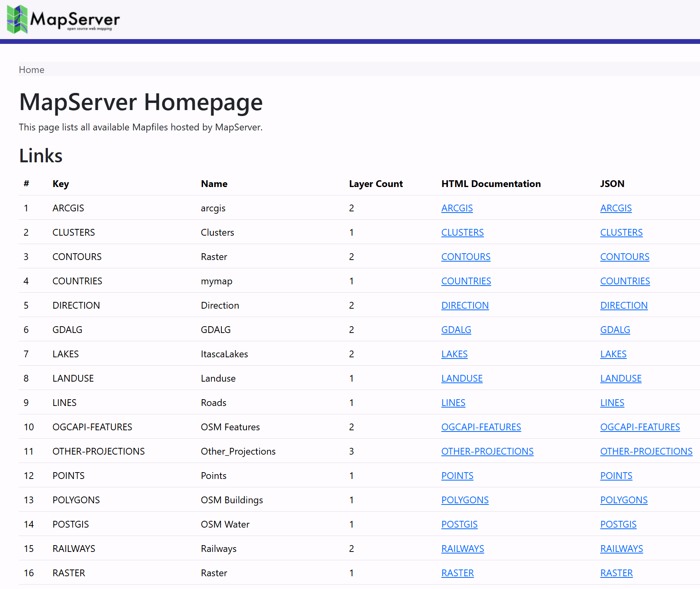Open GDALG HTML documentation link
The width and height of the screenshot is (700, 589).
pos(456,330)
